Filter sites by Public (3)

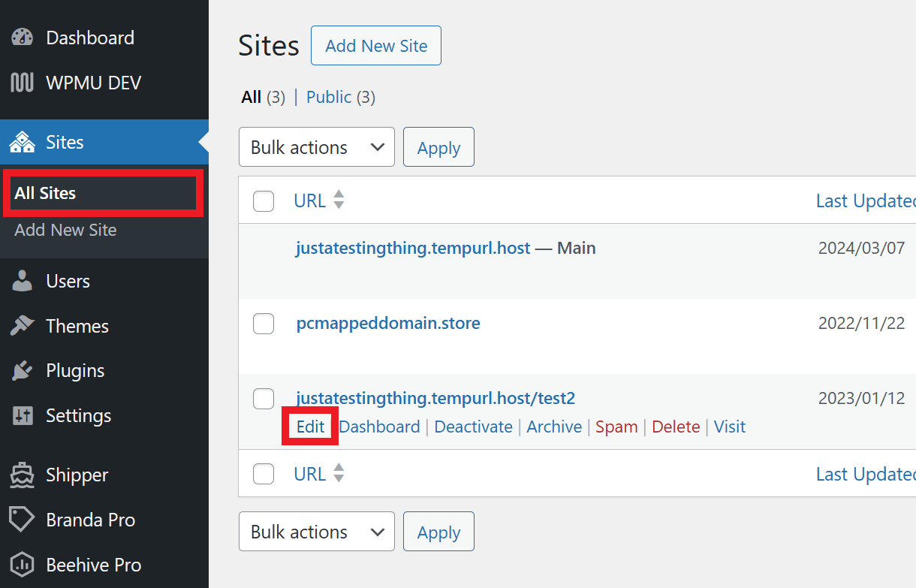click(341, 97)
